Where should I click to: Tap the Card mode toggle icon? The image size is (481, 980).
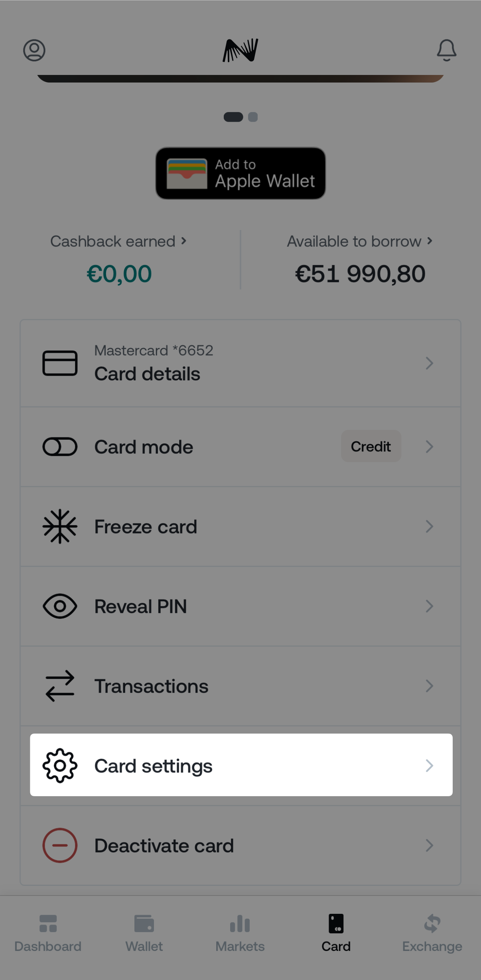(x=60, y=447)
